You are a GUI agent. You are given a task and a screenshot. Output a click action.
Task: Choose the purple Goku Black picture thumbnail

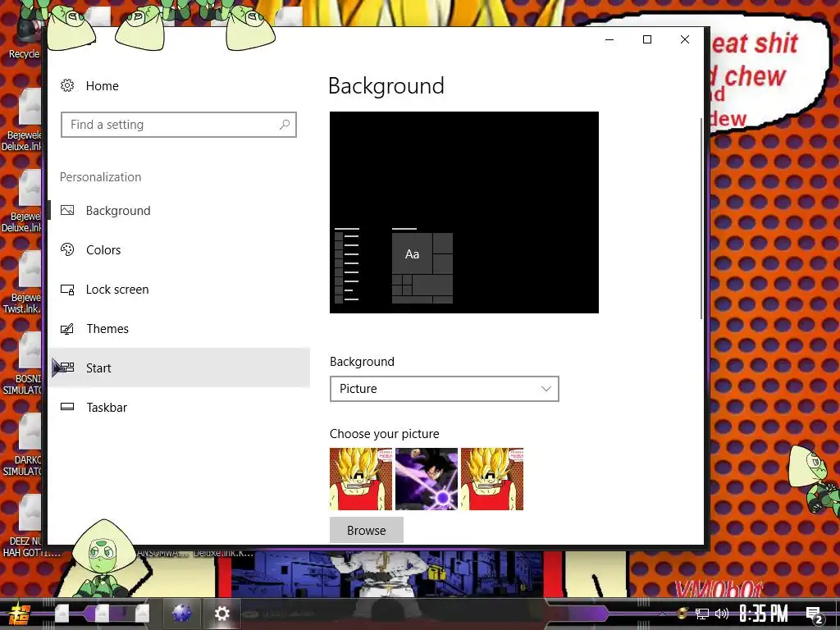[x=427, y=479]
